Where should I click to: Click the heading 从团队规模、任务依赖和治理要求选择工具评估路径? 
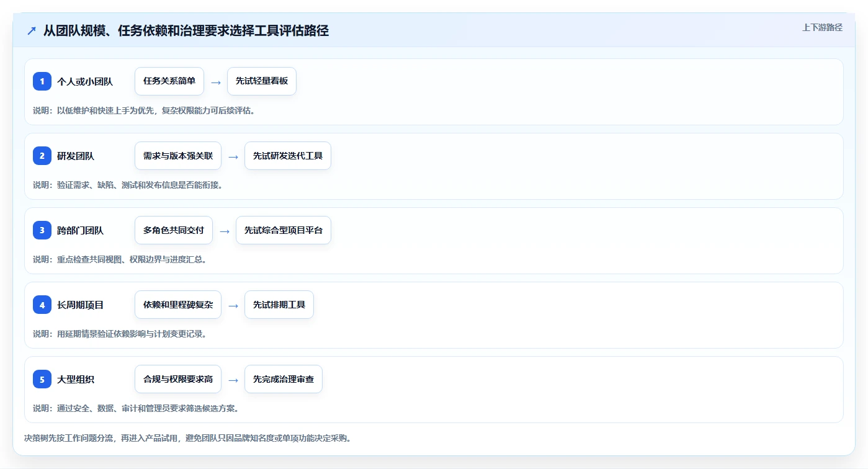[x=186, y=31]
